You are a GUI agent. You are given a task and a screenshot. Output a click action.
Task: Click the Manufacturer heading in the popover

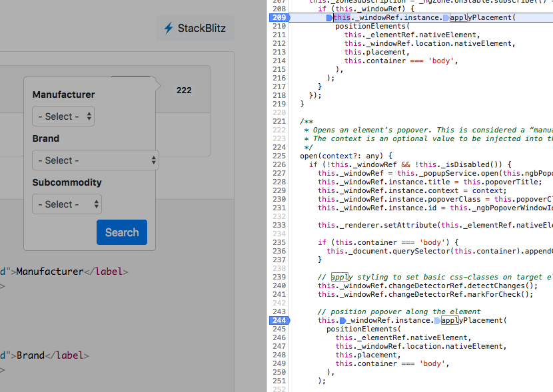[x=65, y=95]
